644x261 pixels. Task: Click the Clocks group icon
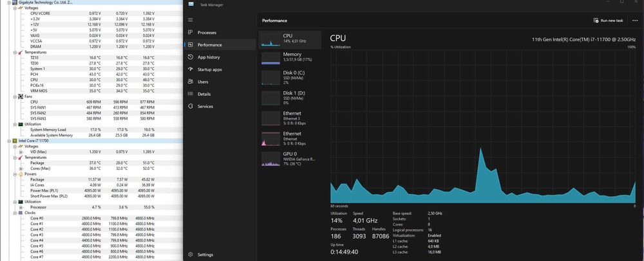21,213
